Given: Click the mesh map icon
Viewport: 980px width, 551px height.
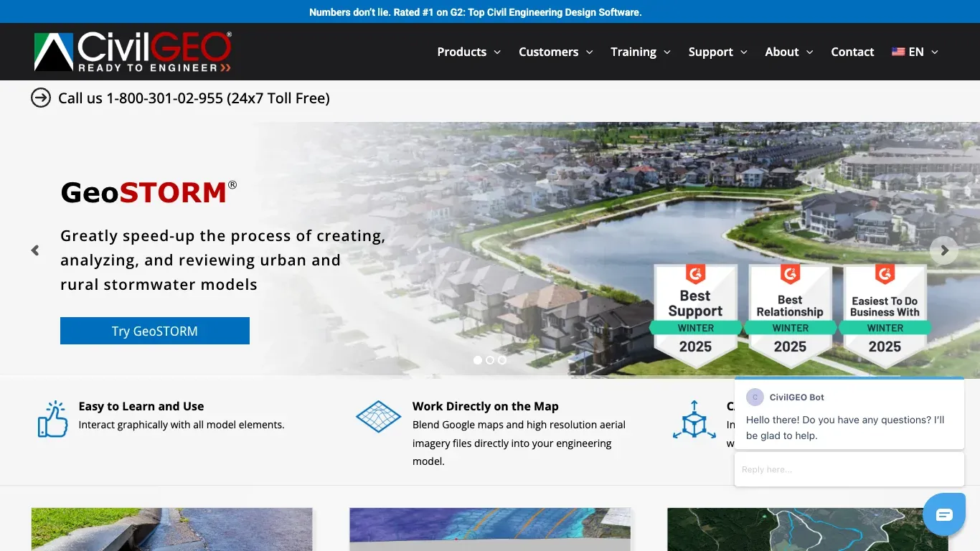Looking at the screenshot, I should click(x=378, y=417).
